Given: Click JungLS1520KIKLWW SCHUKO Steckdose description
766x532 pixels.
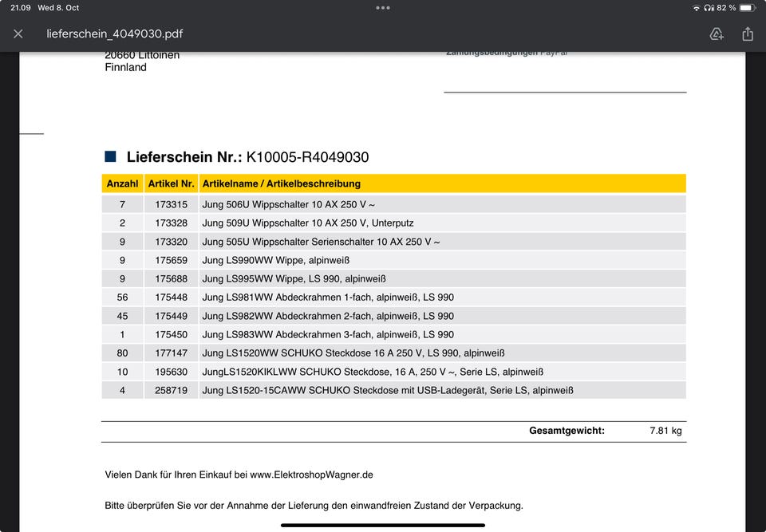Looking at the screenshot, I should (373, 372).
